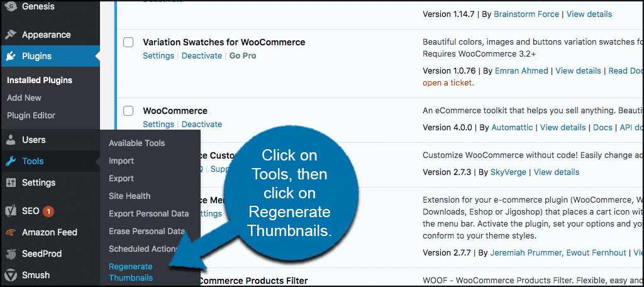Screen dimensions: 644x287
Task: Open the Emran Ahmed author link
Action: tap(521, 70)
